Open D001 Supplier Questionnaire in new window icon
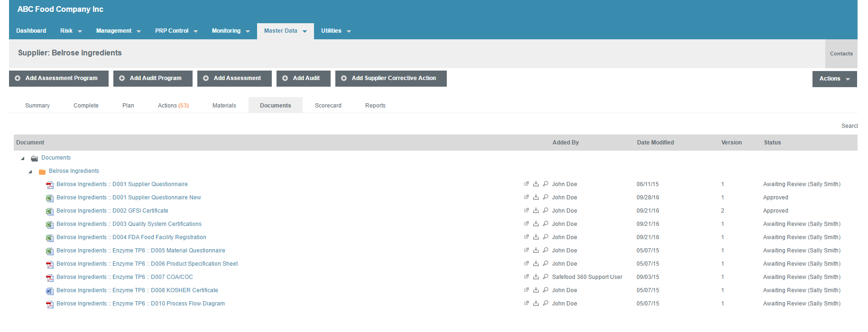Screen dimensions: 868x332 (526, 184)
